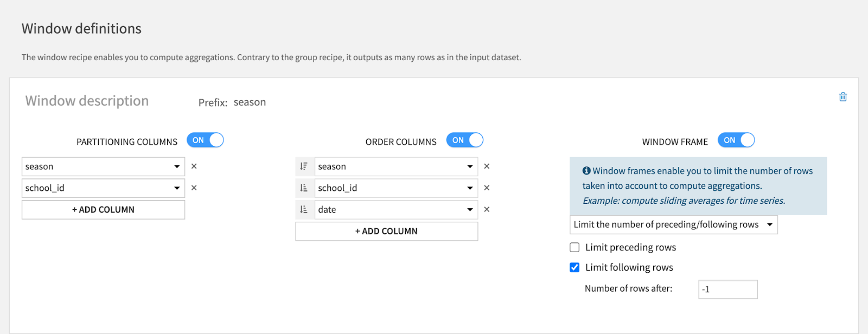
Task: Delete the window with the trash icon
Action: click(843, 97)
